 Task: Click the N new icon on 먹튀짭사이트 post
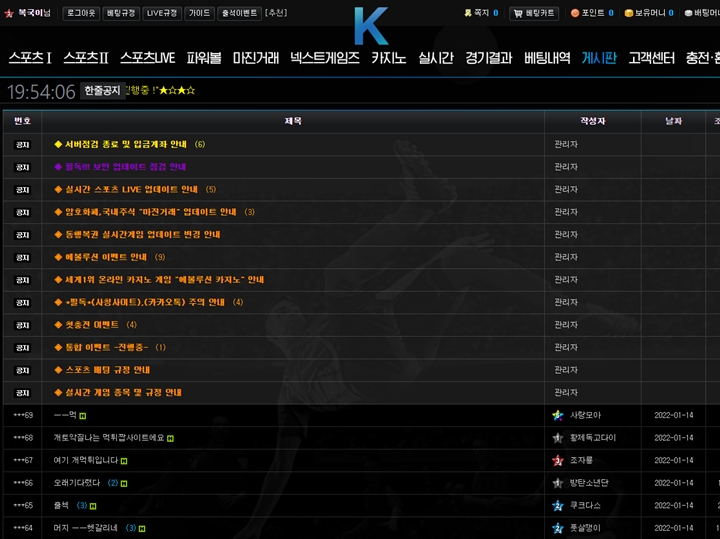click(170, 438)
